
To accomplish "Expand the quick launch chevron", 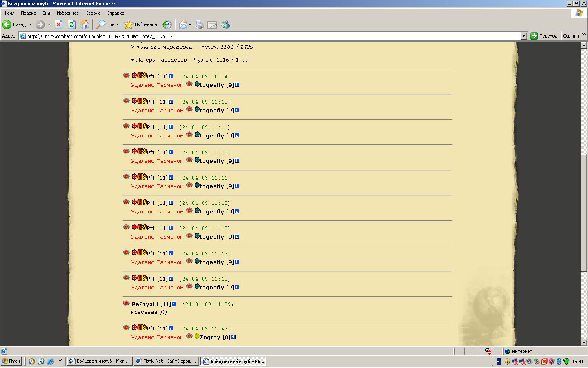I will [60, 360].
